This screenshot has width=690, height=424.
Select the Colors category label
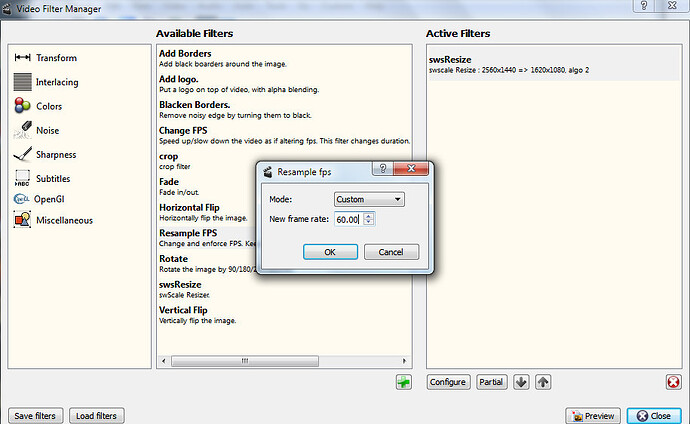tap(49, 106)
